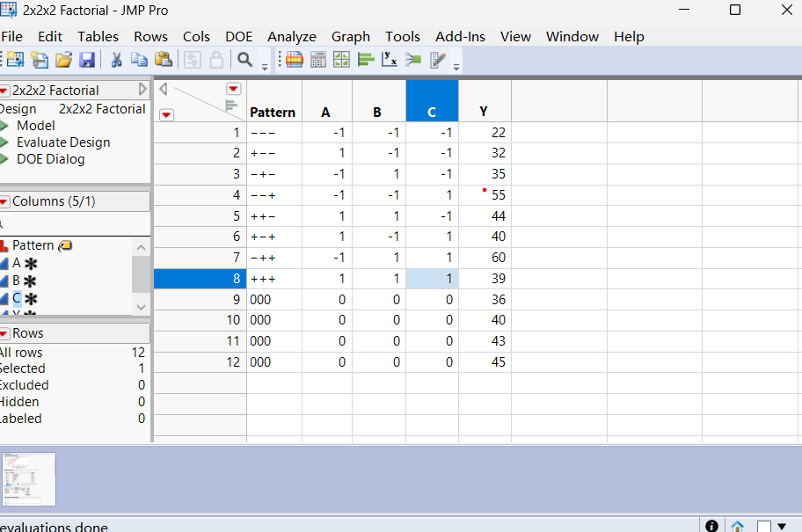Click the asterisk beside column B
Screen dimensions: 802x532
point(30,281)
